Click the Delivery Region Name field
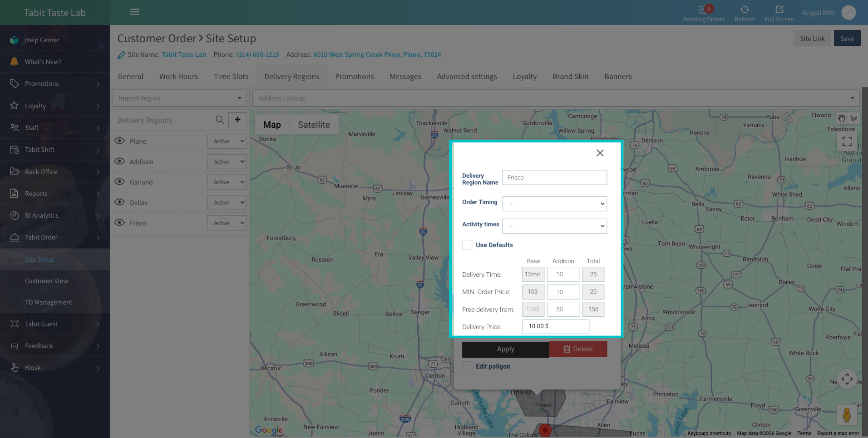 [x=554, y=177]
